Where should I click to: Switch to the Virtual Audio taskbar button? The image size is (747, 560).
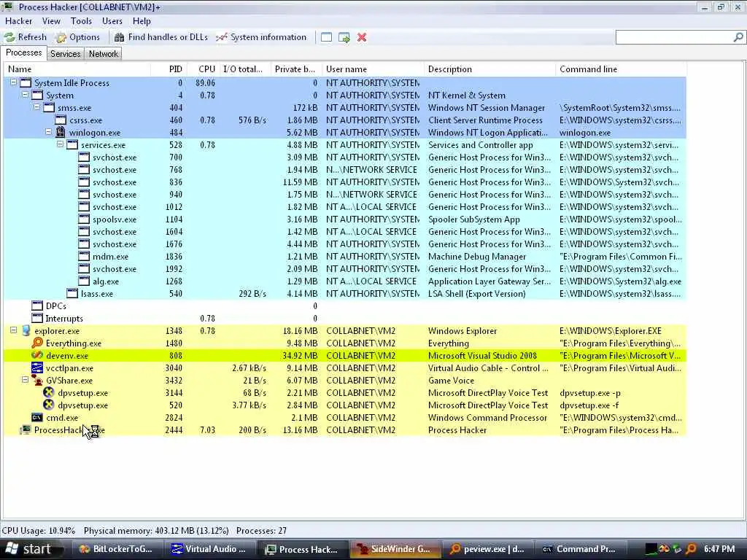click(x=209, y=549)
